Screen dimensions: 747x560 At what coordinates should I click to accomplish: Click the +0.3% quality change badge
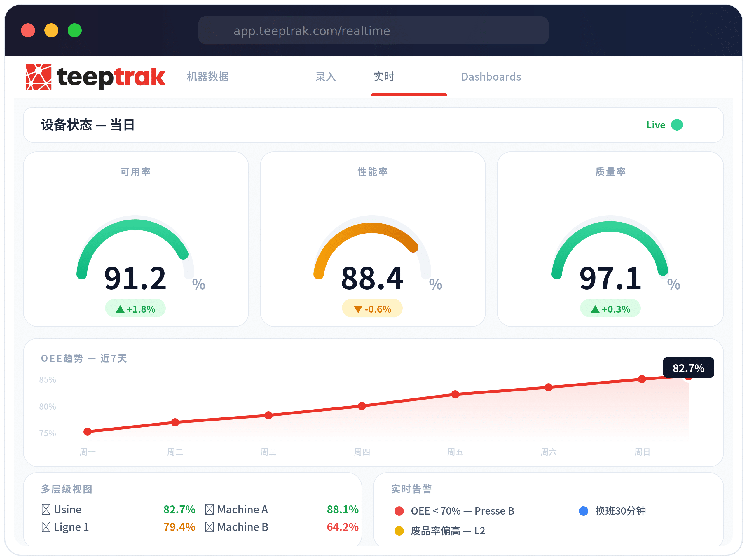tap(610, 309)
